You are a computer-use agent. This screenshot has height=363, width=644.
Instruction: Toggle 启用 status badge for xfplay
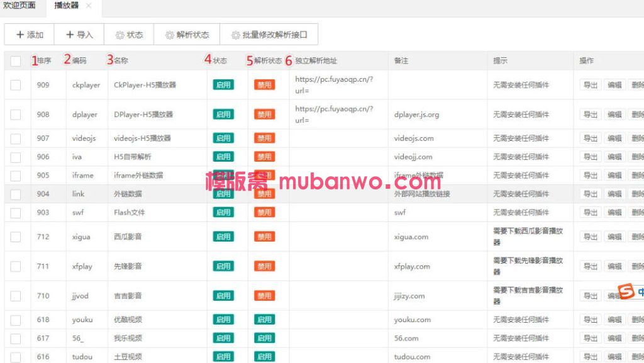pyautogui.click(x=223, y=266)
